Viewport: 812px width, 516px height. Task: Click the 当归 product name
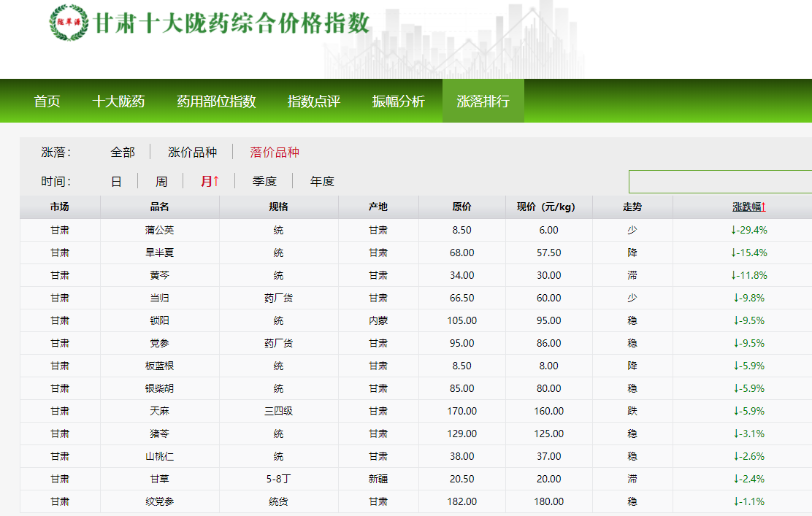tap(160, 299)
